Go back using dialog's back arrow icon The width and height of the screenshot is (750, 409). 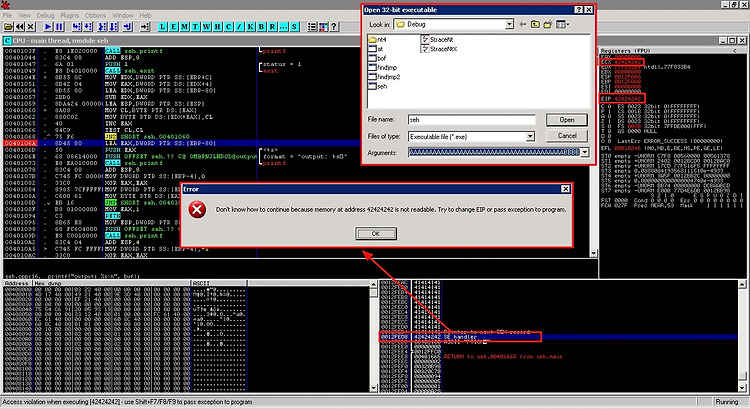point(523,24)
